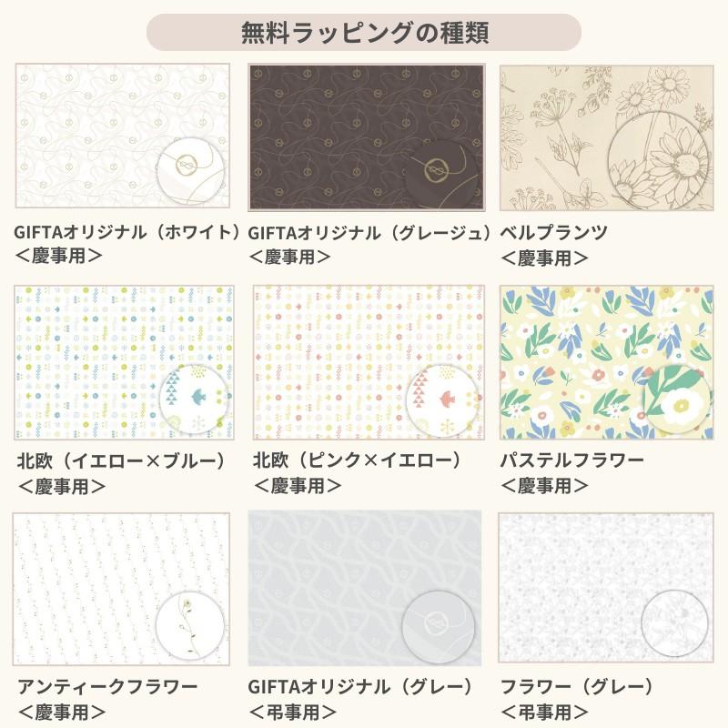Click the antique flower stem magnified circle
Screen dimensions: 728x728
click(190, 627)
